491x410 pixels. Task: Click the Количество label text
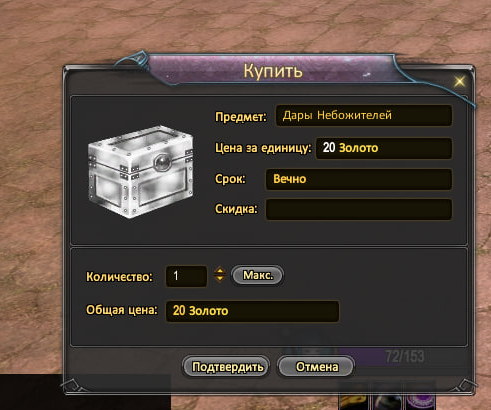pyautogui.click(x=119, y=277)
